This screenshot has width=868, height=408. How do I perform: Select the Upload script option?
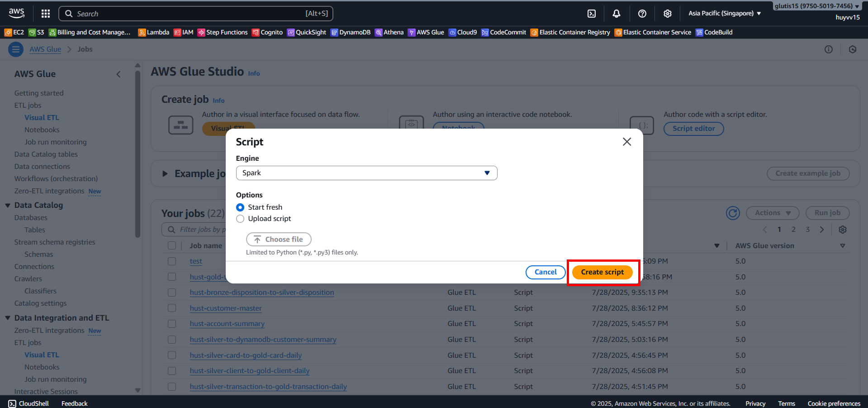pos(240,219)
